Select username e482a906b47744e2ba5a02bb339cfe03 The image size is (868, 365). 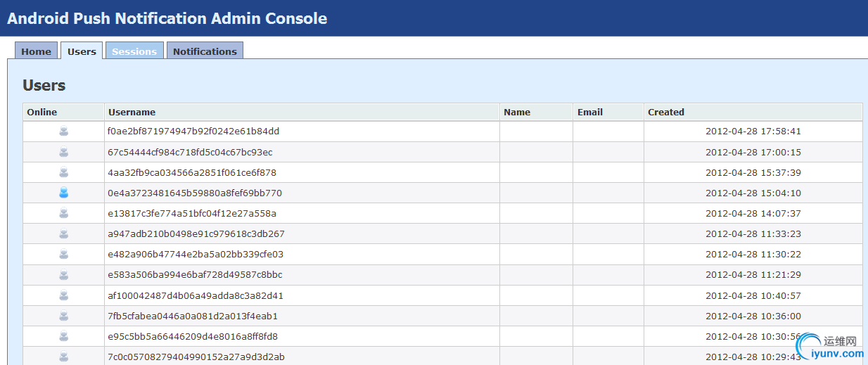[196, 254]
